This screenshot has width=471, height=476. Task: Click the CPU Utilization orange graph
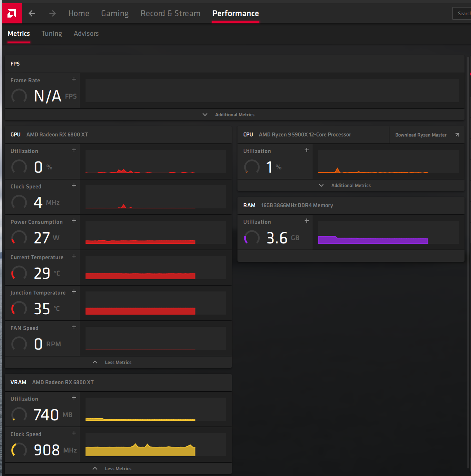click(x=388, y=161)
